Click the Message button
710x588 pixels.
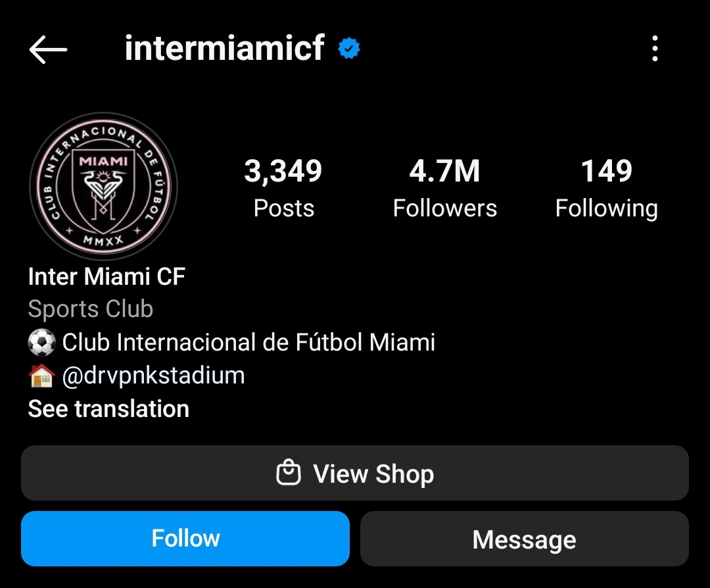(525, 539)
